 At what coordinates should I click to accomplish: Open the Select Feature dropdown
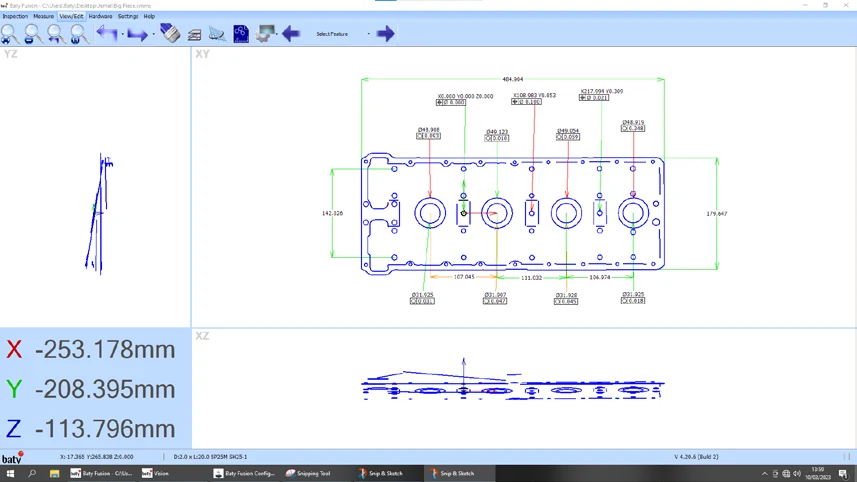(343, 34)
